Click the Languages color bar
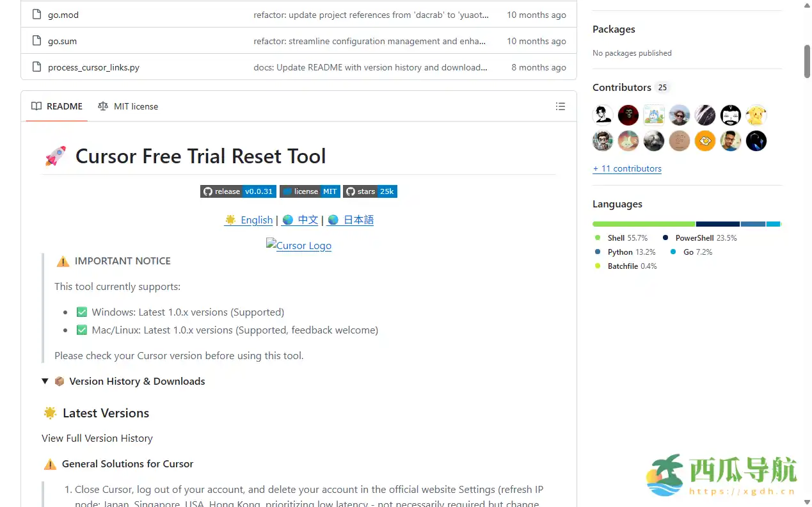 click(x=687, y=224)
